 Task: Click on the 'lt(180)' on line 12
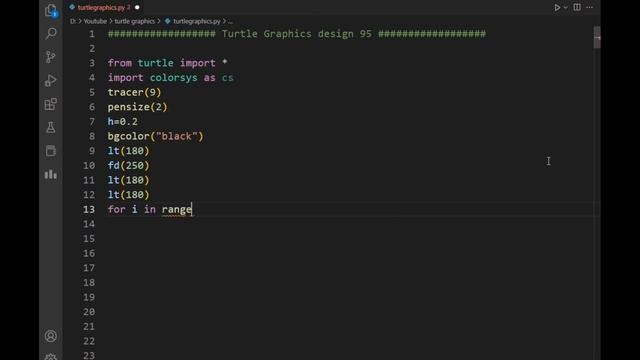129,195
